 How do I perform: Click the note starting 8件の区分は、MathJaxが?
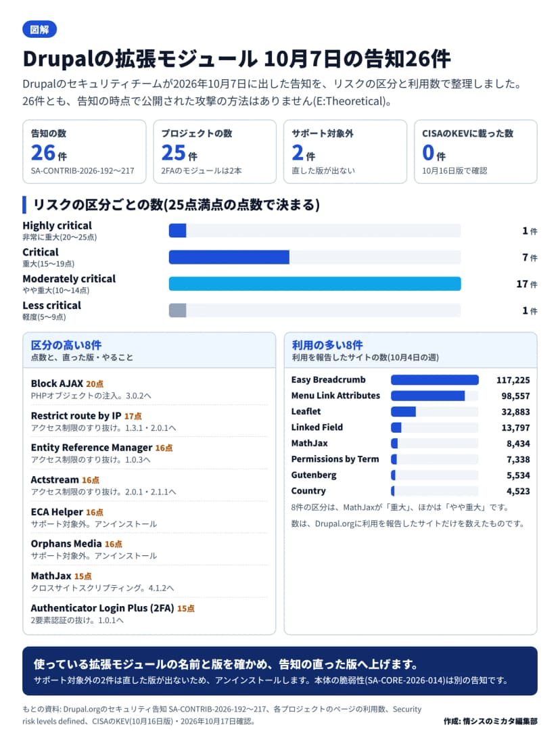tap(401, 508)
